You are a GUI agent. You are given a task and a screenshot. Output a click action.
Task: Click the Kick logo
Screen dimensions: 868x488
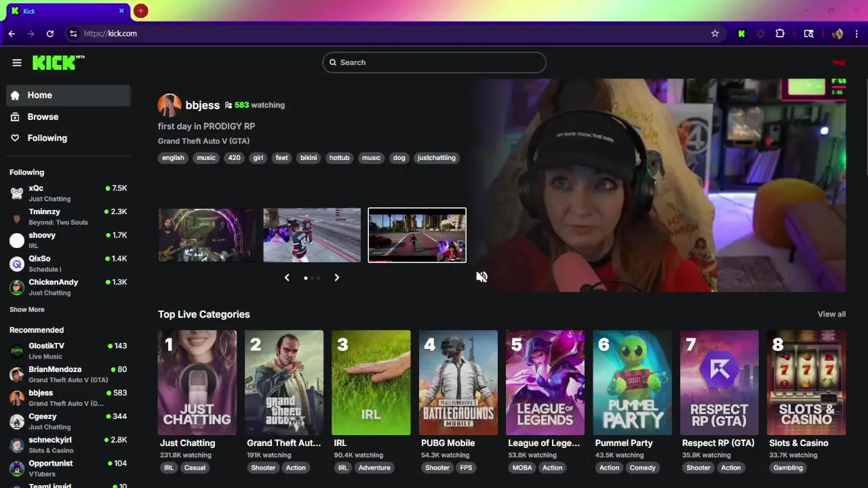[x=58, y=62]
